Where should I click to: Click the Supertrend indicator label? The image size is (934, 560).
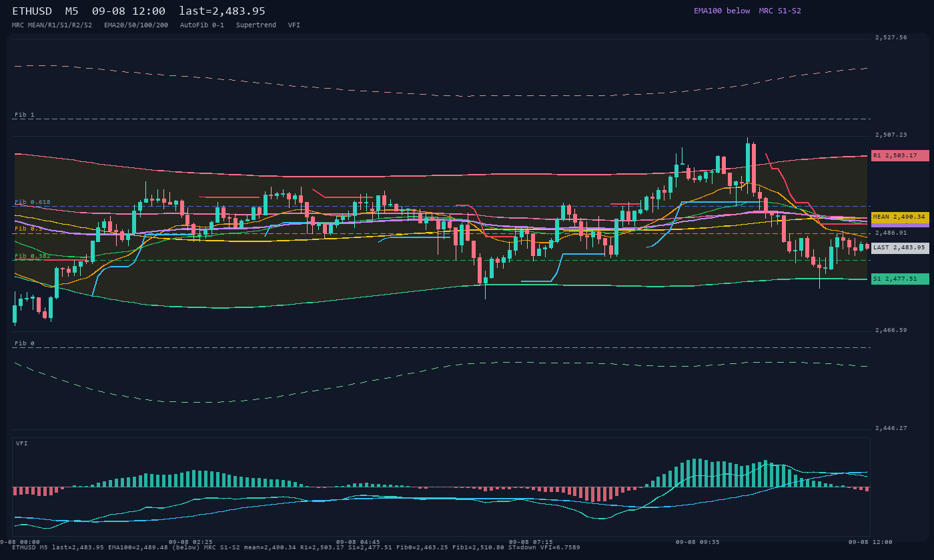pos(256,25)
